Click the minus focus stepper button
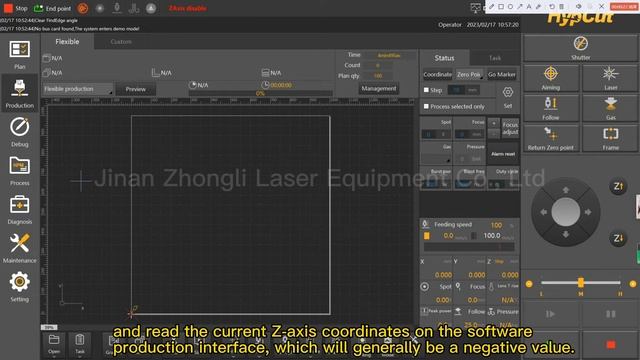This screenshot has width=640, height=360. click(x=493, y=133)
